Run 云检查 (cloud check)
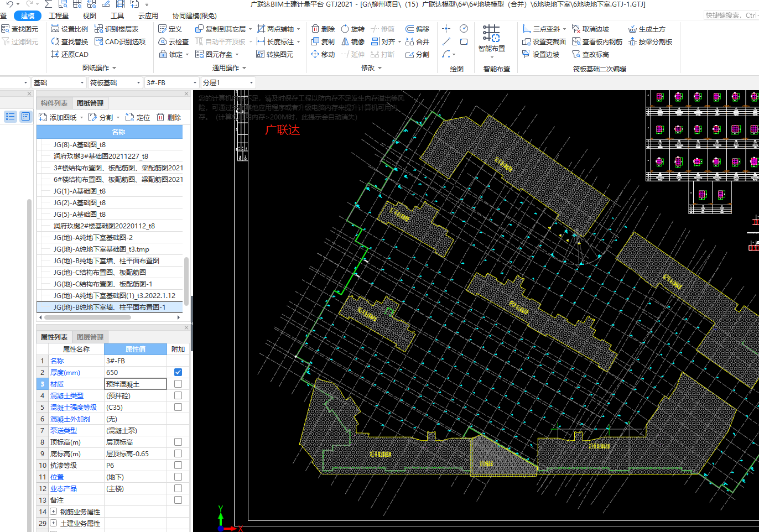Viewport: 759px width, 532px height. (x=173, y=41)
